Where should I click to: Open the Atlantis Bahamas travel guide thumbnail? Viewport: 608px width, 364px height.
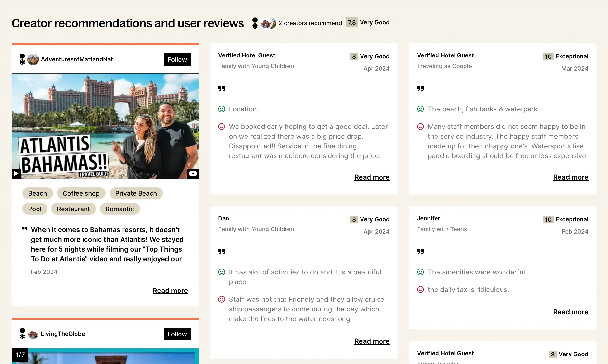click(105, 126)
